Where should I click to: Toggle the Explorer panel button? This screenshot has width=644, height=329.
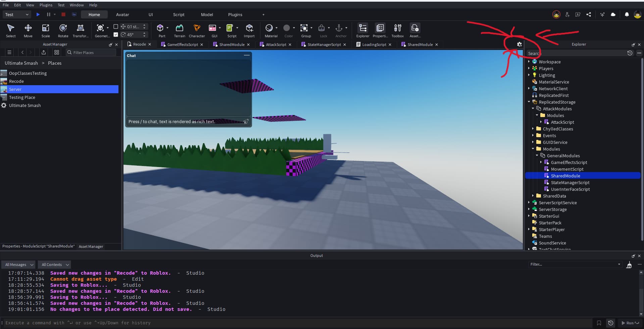[x=363, y=31]
